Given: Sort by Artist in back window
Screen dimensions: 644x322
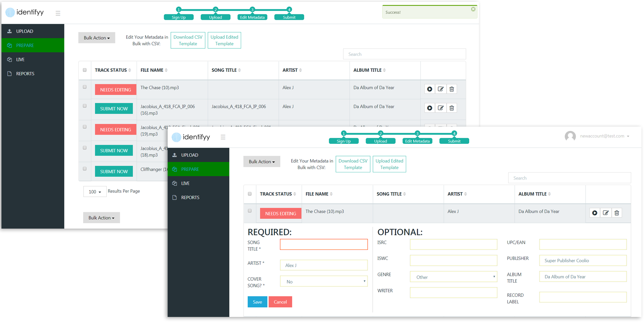Looking at the screenshot, I should [301, 70].
